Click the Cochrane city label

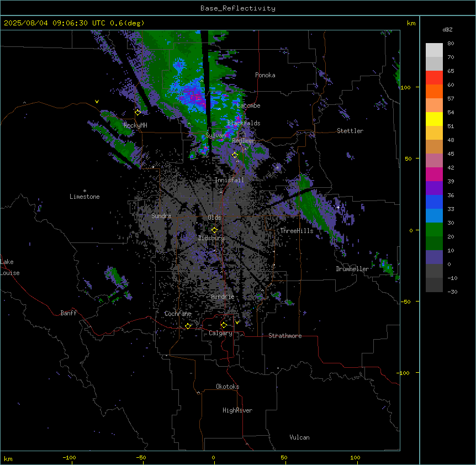point(178,314)
